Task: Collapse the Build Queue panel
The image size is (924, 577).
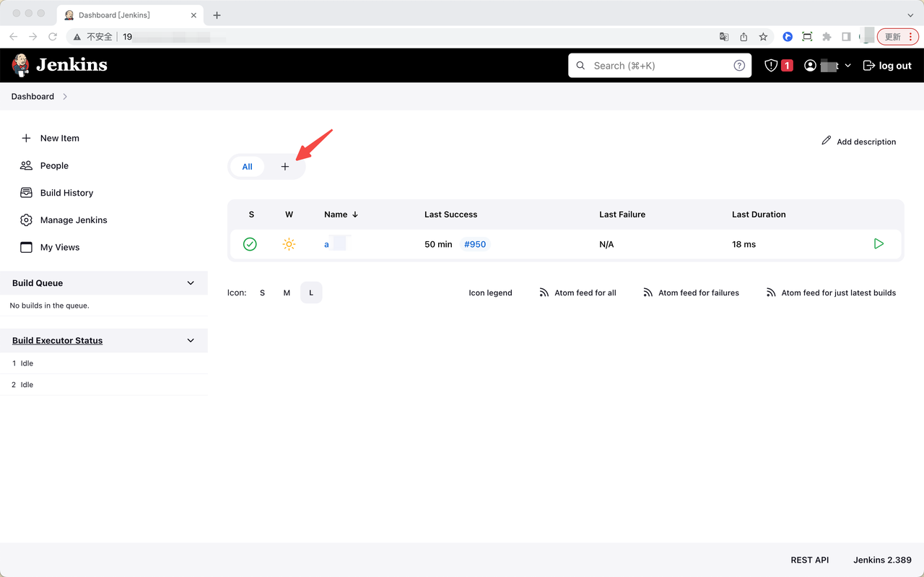Action: coord(191,283)
